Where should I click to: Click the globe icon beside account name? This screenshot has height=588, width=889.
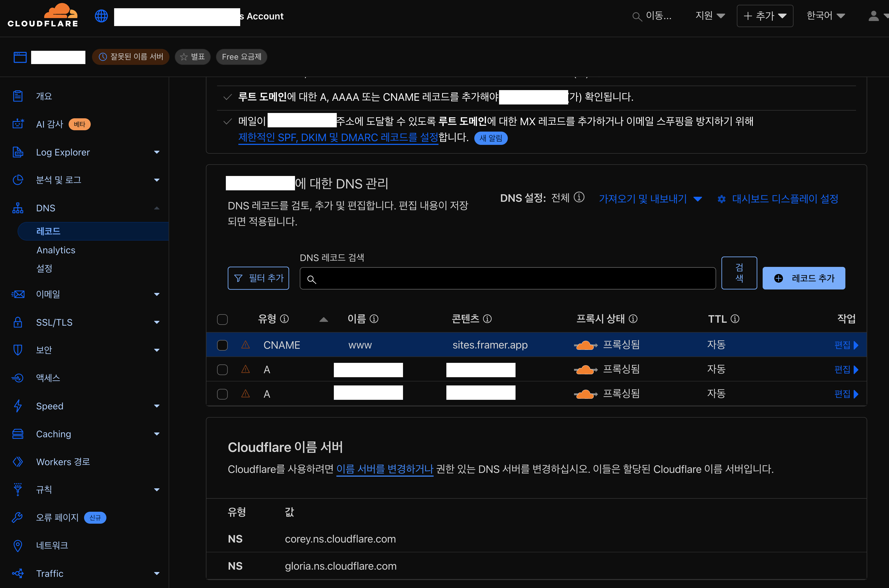pos(101,16)
